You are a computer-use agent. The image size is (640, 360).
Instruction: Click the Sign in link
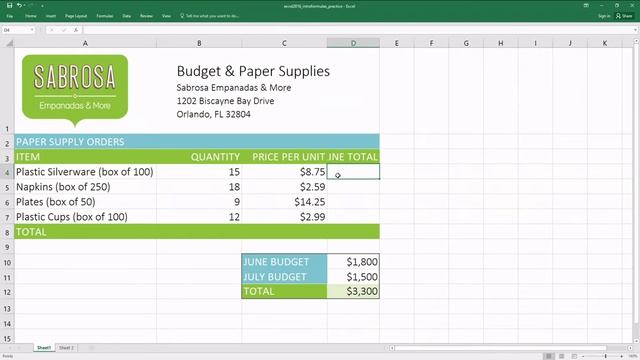click(604, 16)
